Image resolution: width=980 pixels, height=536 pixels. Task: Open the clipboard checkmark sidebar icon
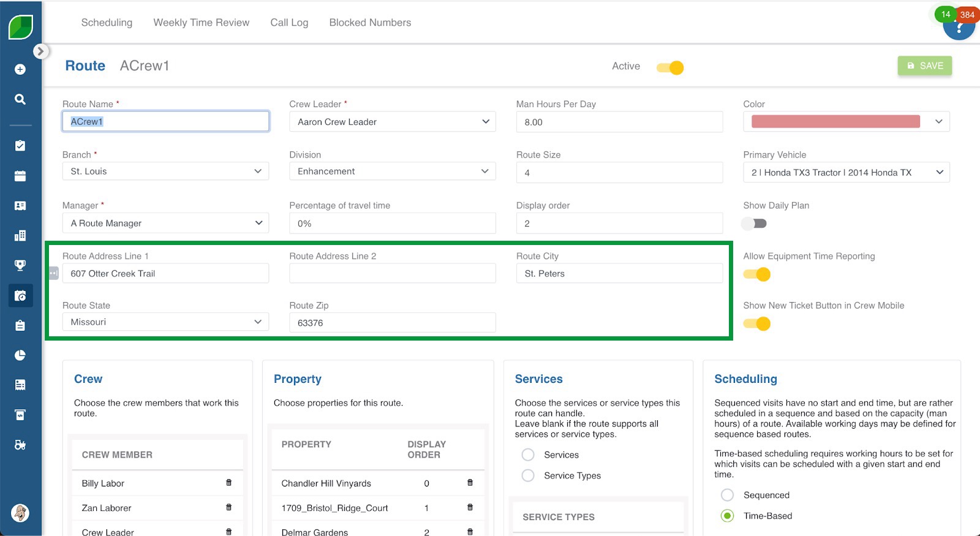20,146
